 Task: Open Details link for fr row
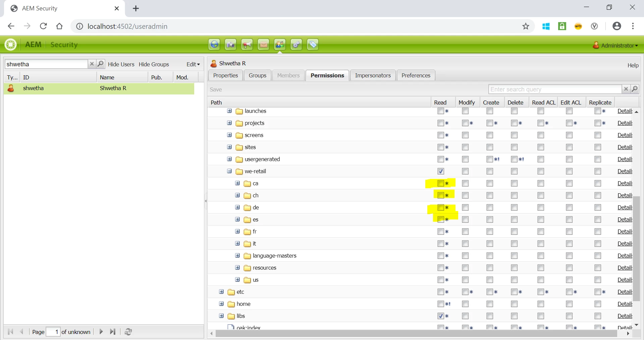625,231
